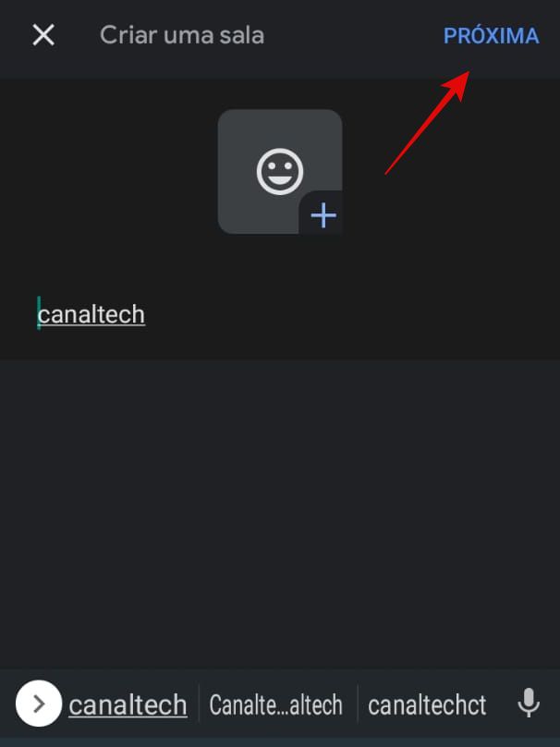
Task: Tap the empty dark area below name field
Action: [280, 515]
